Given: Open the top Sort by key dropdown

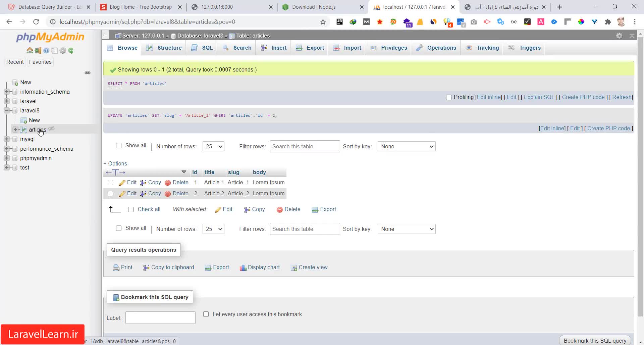Looking at the screenshot, I should 406,147.
